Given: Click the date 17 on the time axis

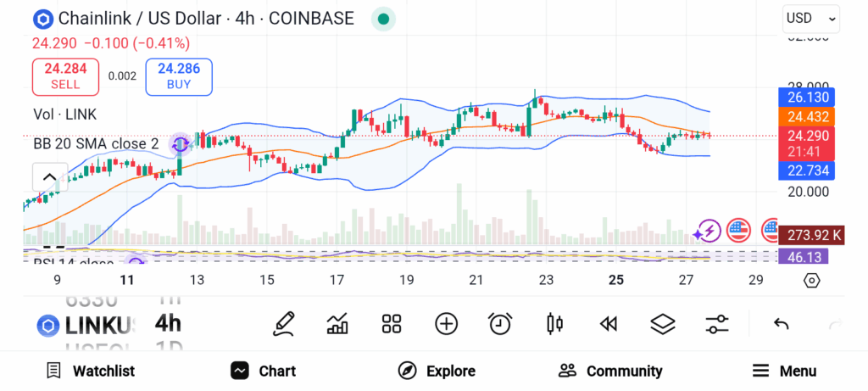Looking at the screenshot, I should tap(337, 280).
